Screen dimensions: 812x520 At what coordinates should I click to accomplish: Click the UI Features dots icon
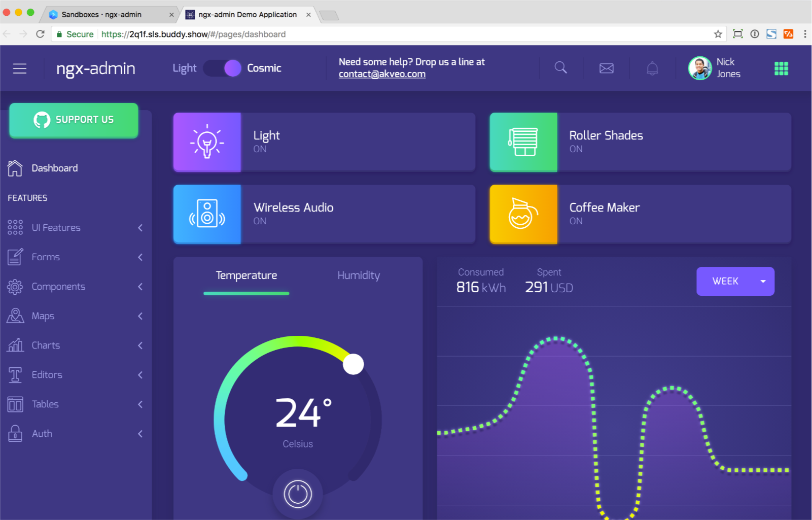(15, 227)
